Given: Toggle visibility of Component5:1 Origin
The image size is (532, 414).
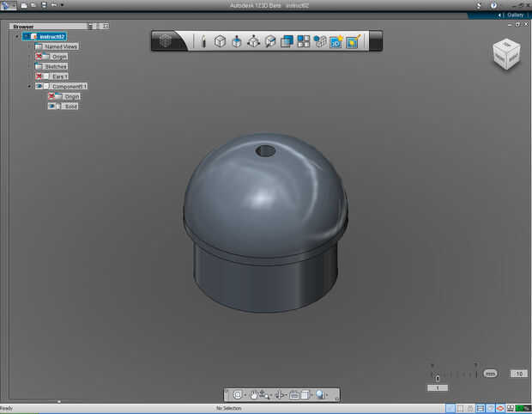Looking at the screenshot, I should click(51, 96).
